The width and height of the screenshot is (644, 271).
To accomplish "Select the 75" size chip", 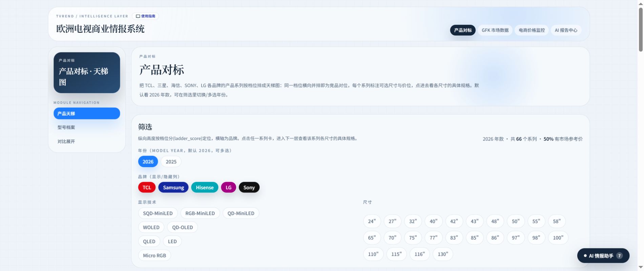I will 413,238.
